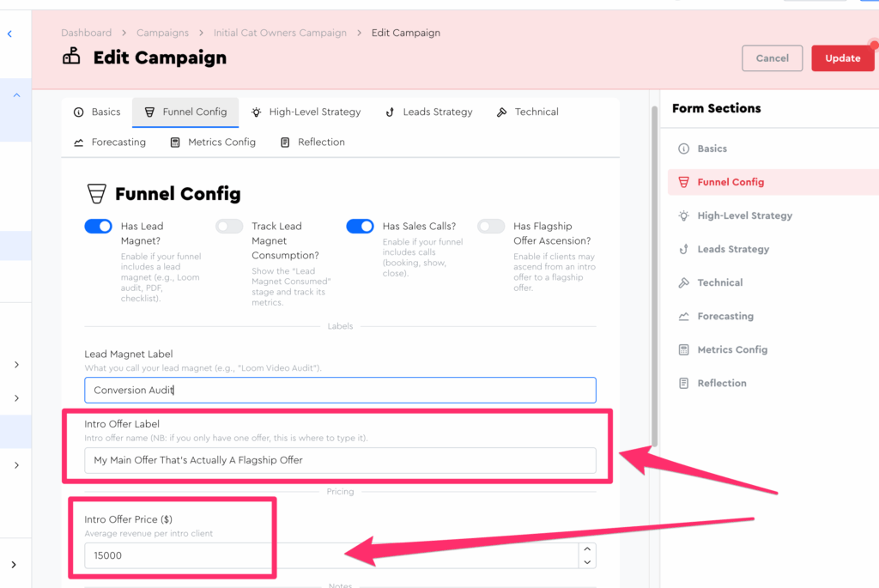This screenshot has width=879, height=588.
Task: Click the calculator icon in sidebar Metrics Config
Action: coord(683,349)
